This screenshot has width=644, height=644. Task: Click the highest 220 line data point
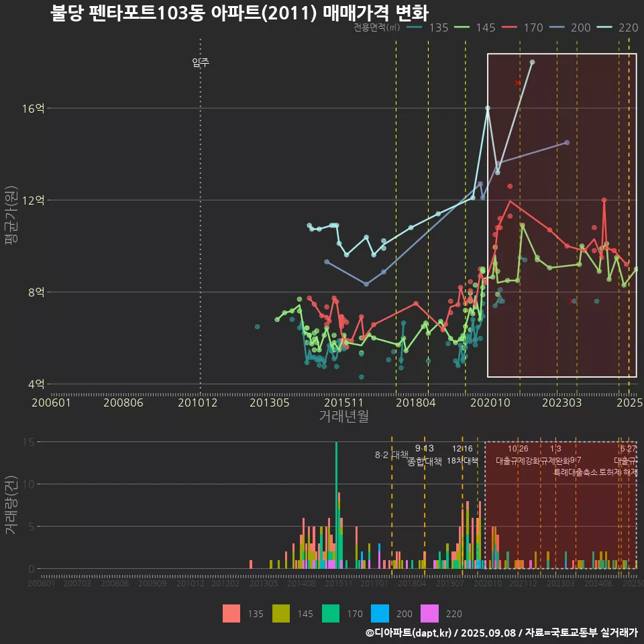(x=532, y=62)
